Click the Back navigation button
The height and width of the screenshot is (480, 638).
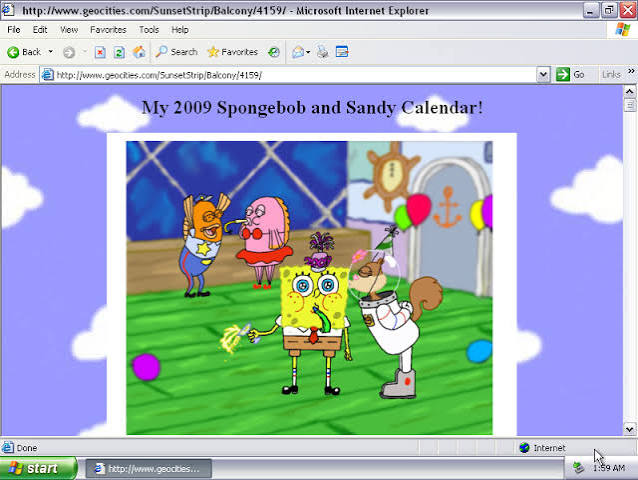(24, 52)
